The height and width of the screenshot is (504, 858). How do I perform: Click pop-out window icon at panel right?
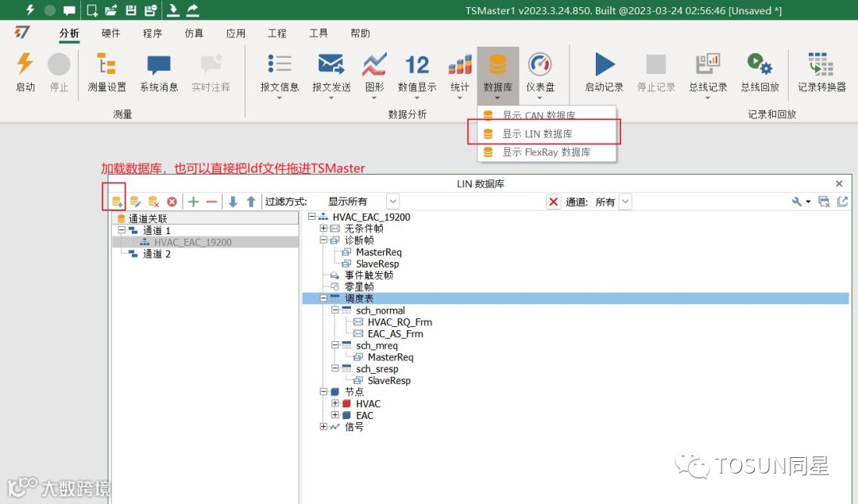click(842, 202)
